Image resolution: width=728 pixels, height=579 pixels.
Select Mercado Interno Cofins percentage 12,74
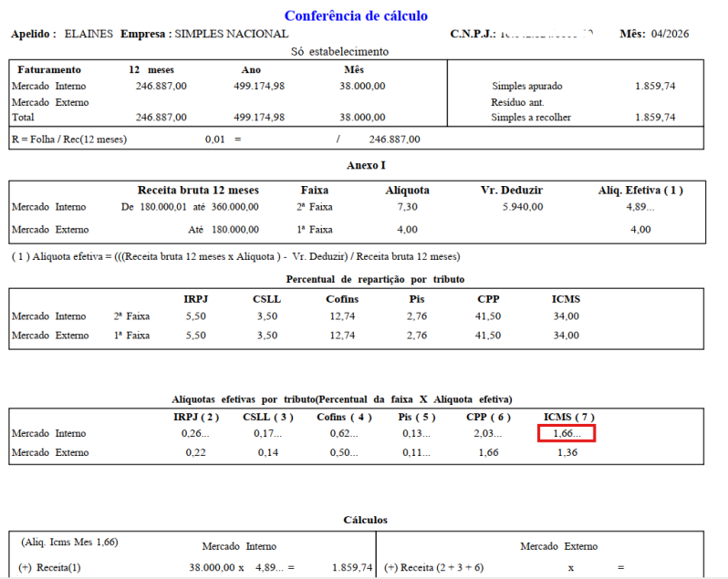342,316
